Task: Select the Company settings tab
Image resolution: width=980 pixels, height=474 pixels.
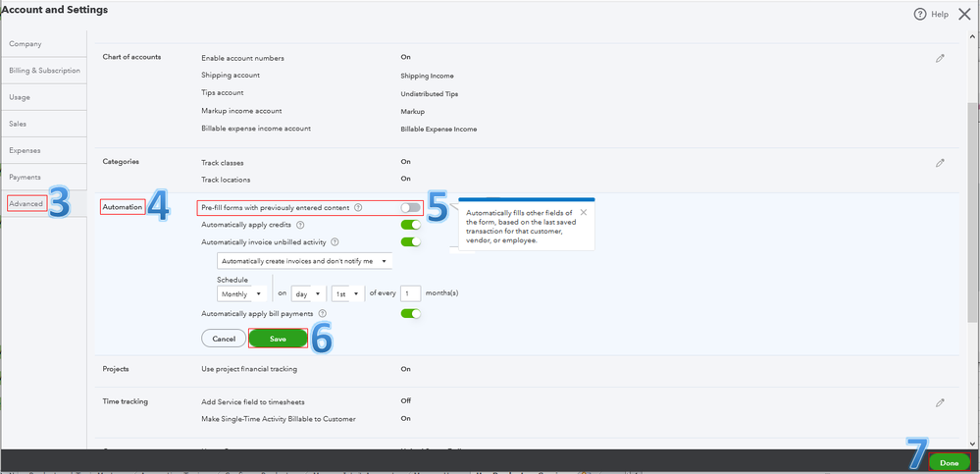Action: click(x=44, y=44)
